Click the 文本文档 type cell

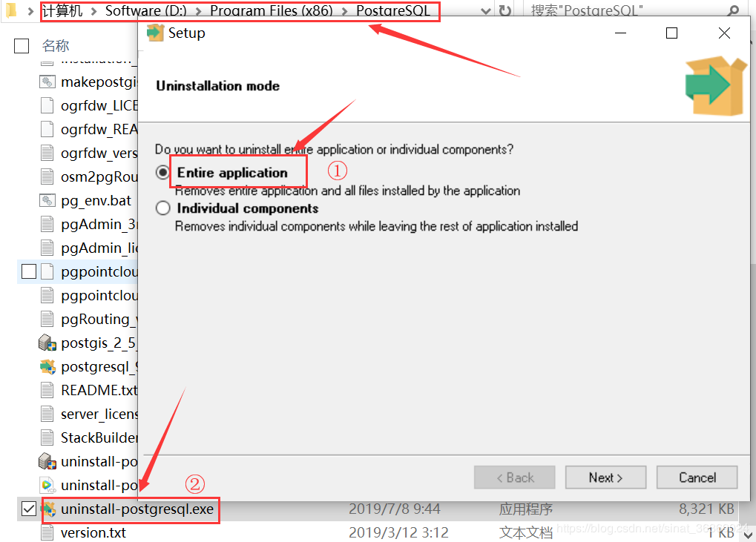click(x=525, y=533)
